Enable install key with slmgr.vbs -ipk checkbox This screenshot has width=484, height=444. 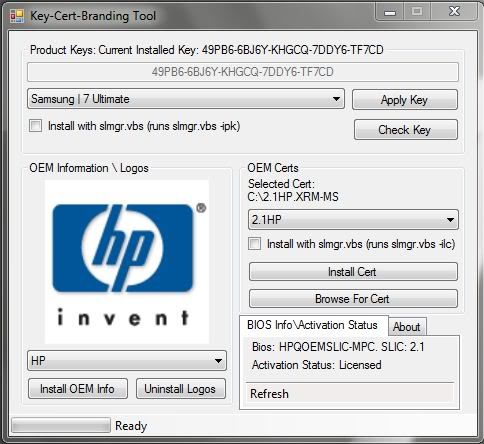(35, 126)
